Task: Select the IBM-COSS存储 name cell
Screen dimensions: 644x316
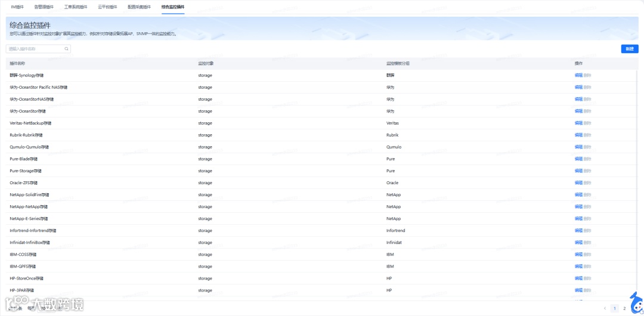Action: tap(23, 255)
